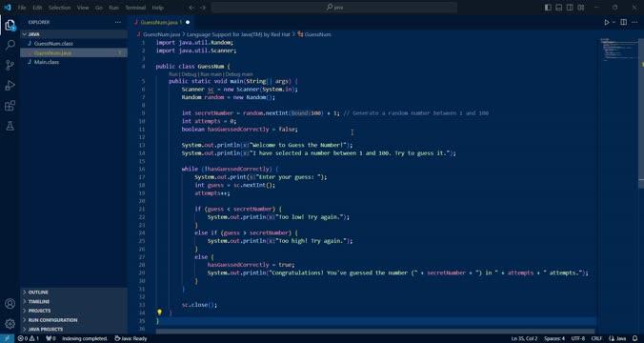Viewport: 644px width, 343px height.
Task: Open the View menu
Action: pos(83,8)
